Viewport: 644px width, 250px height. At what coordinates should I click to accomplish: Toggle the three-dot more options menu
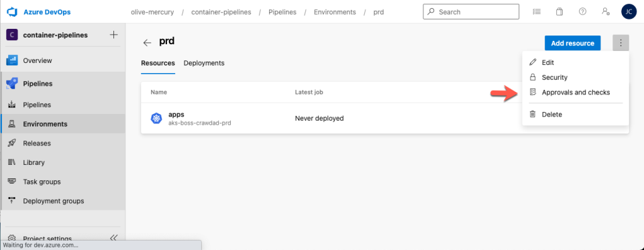(x=621, y=43)
